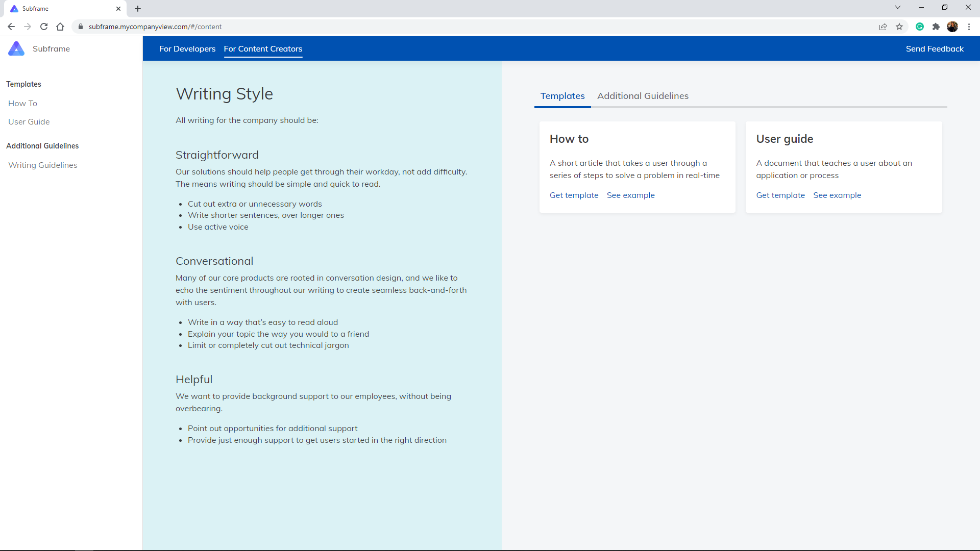Viewport: 980px width, 551px height.
Task: Click the share page icon in address bar
Action: coord(883,27)
